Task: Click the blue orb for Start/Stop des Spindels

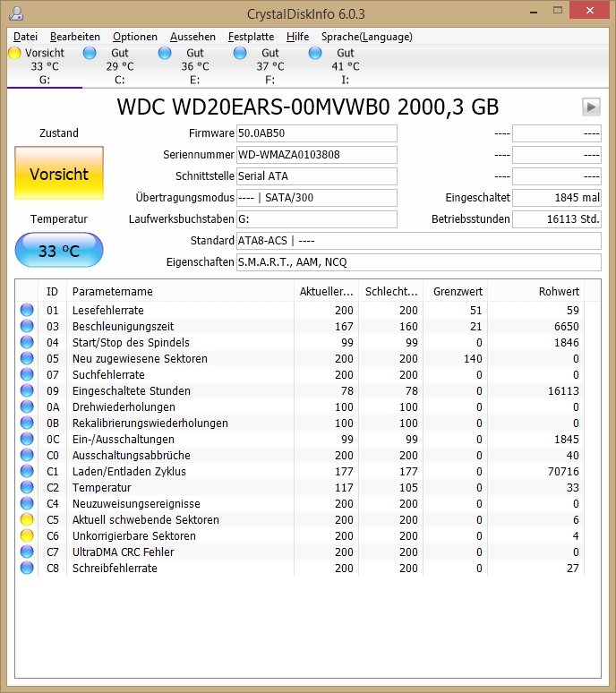Action: point(27,342)
